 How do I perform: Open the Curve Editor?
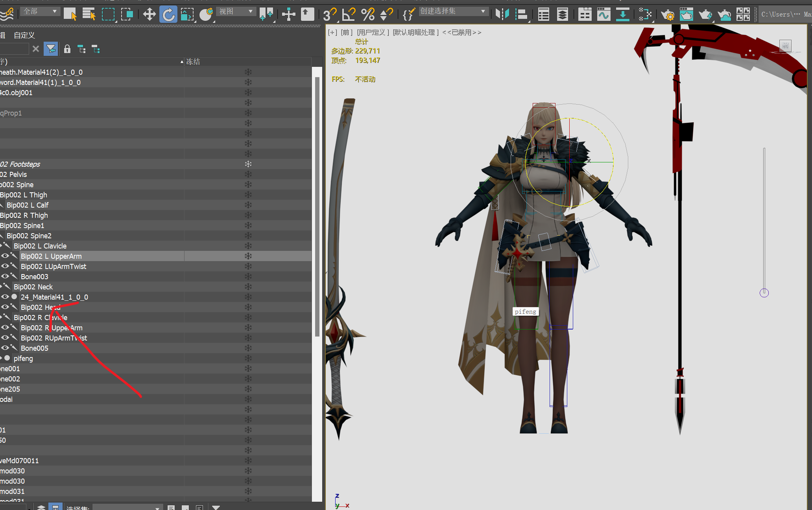click(x=603, y=15)
